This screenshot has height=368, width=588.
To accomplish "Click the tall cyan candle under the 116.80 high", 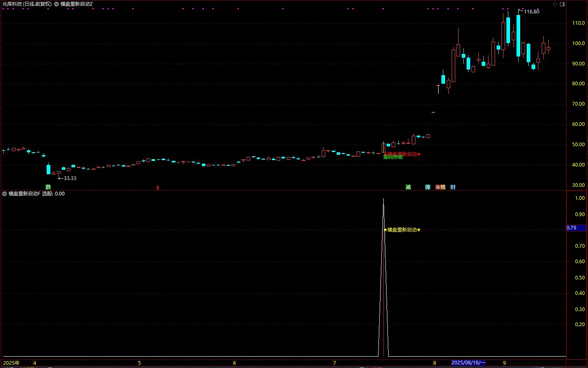I will pos(518,36).
